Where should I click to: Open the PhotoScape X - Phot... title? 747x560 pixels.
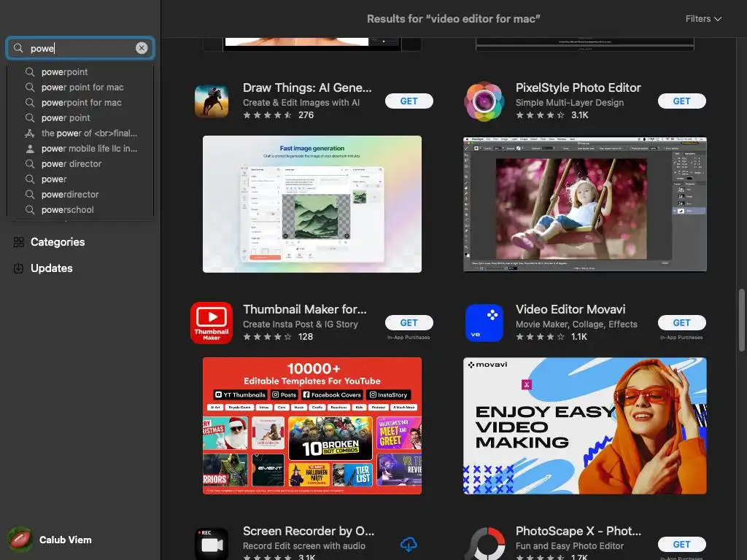(x=578, y=531)
